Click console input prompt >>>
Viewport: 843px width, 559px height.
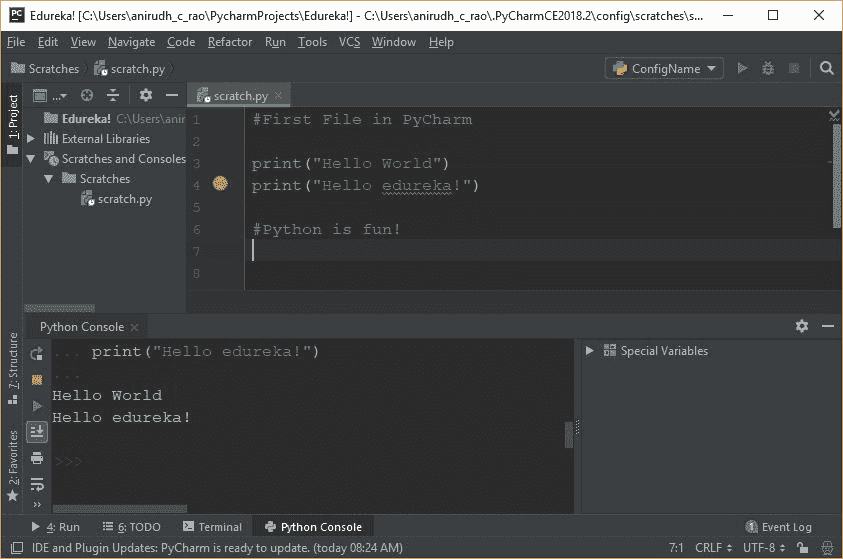[x=68, y=462]
